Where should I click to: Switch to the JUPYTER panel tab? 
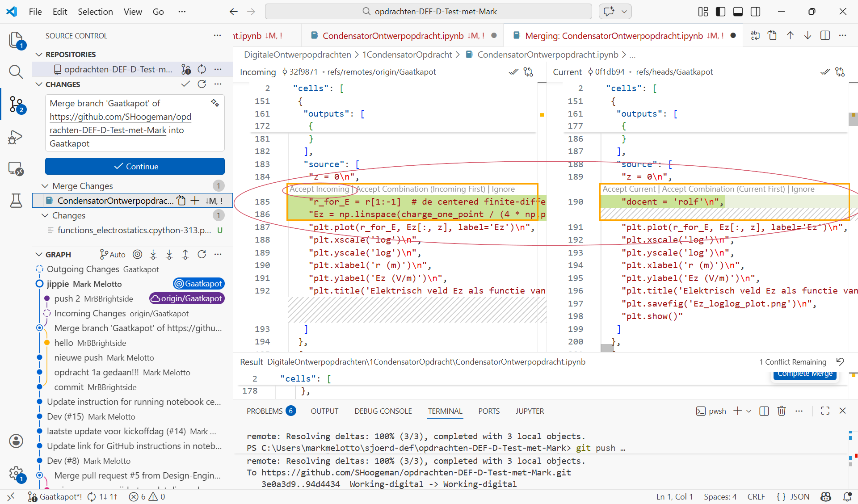click(530, 411)
